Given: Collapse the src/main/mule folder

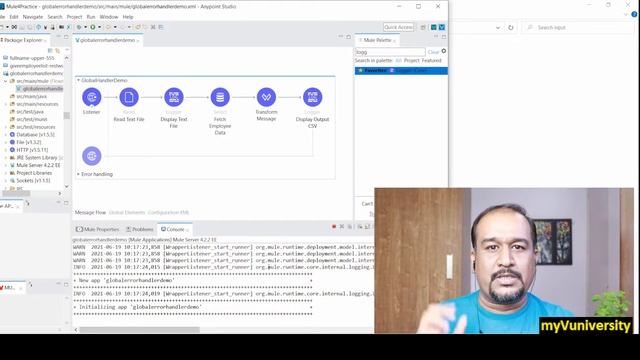Looking at the screenshot, I should tap(6, 81).
